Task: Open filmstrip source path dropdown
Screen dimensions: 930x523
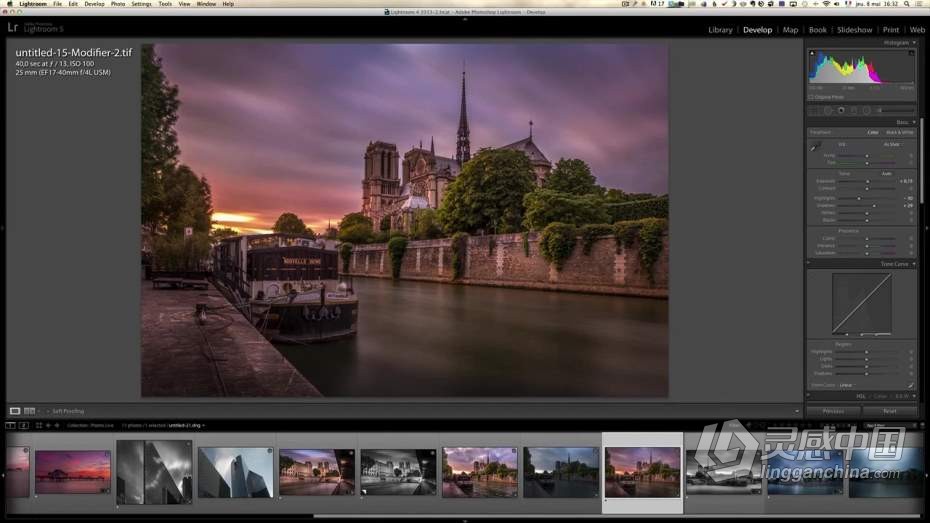Action: (203, 425)
